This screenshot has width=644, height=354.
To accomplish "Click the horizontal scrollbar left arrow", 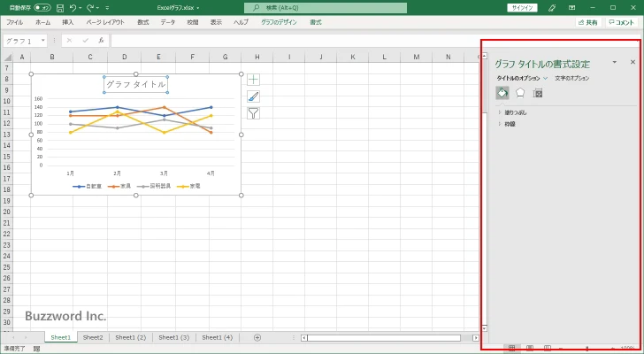I will (x=304, y=338).
